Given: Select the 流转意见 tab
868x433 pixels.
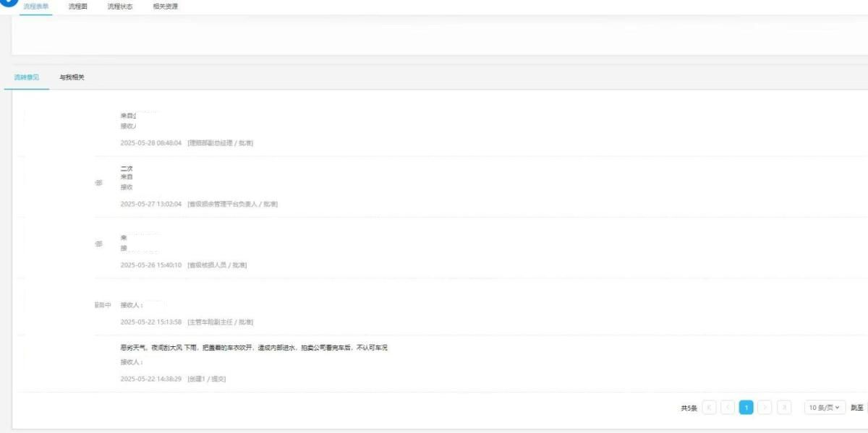Looking at the screenshot, I should (x=27, y=77).
